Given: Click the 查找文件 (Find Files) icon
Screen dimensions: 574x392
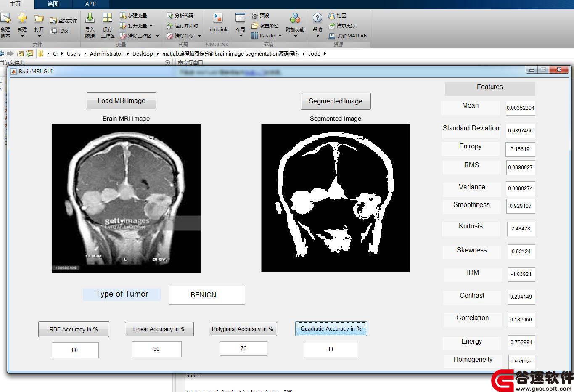Looking at the screenshot, I should click(x=53, y=21).
